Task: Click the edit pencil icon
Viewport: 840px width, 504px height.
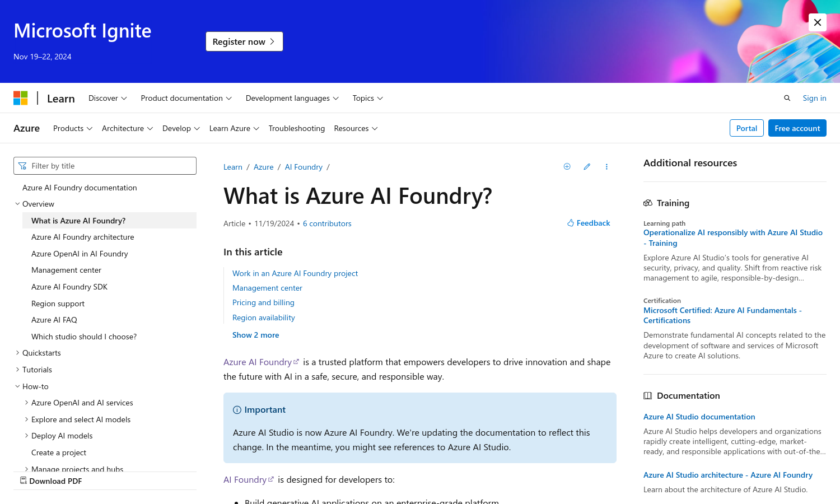Action: pyautogui.click(x=587, y=166)
